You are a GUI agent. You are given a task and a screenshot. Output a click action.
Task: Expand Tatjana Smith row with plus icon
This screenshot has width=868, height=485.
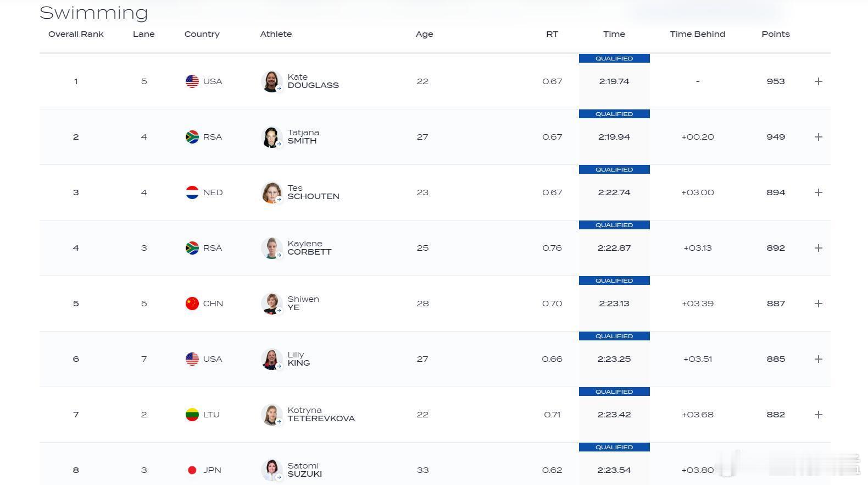pos(818,137)
